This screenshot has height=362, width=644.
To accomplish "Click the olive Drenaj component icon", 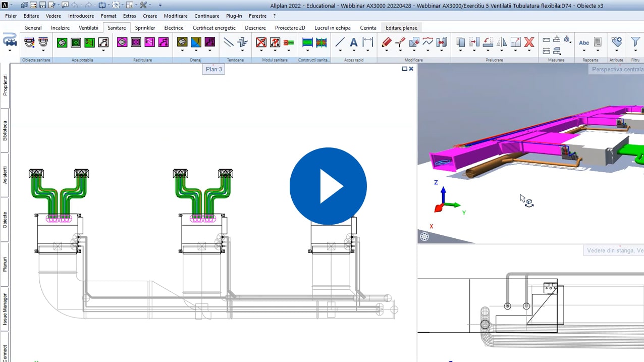I will click(182, 42).
